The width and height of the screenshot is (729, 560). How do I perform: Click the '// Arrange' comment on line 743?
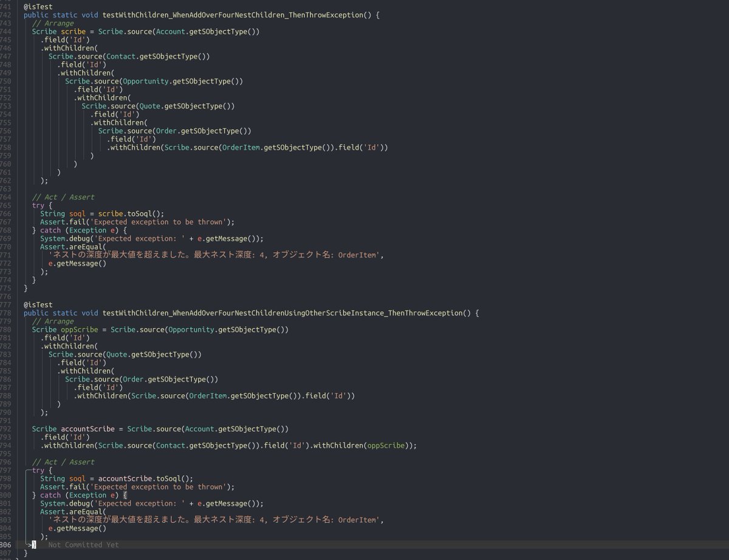53,23
